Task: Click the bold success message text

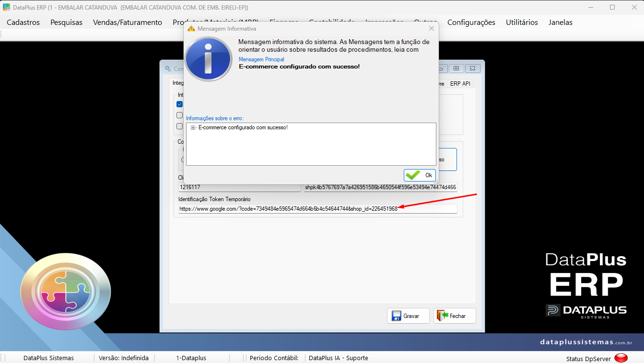Action: point(299,67)
